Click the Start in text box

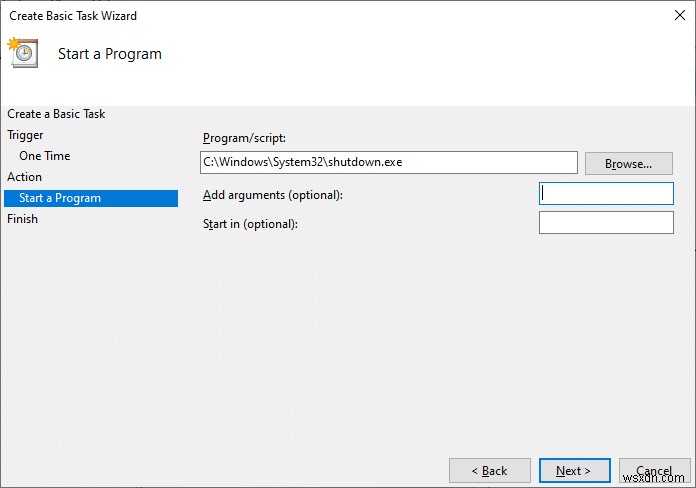pyautogui.click(x=606, y=223)
